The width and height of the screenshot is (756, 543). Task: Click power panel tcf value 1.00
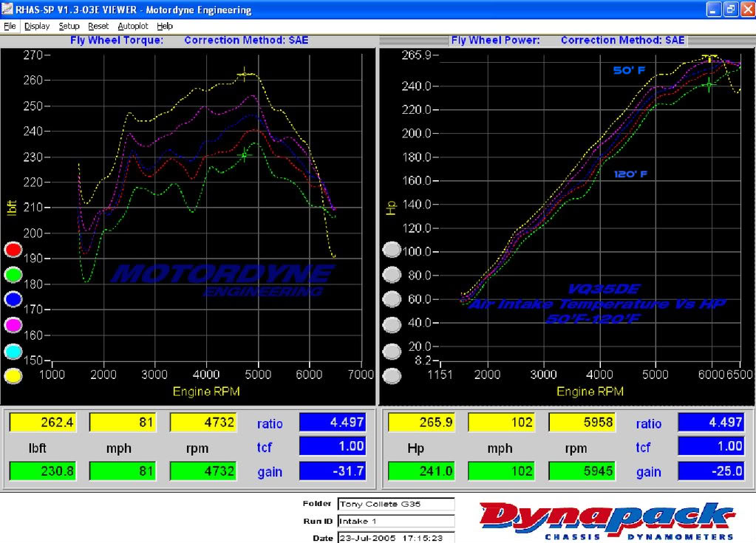(711, 446)
